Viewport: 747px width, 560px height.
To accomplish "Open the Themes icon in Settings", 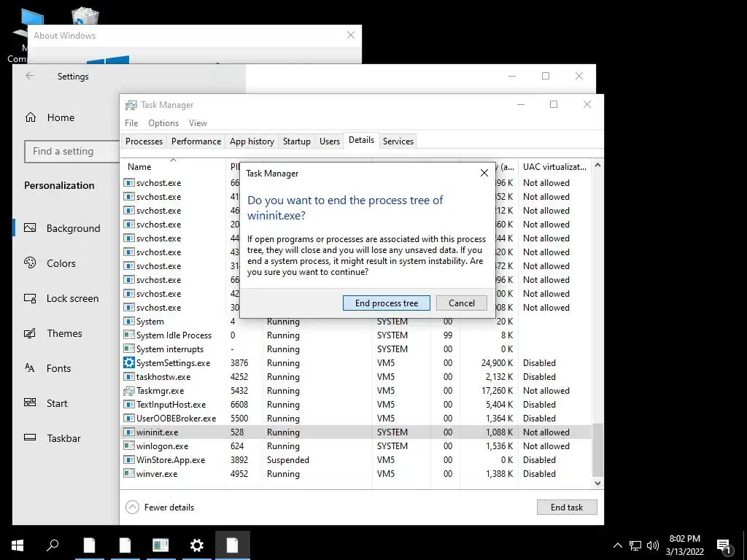I will [x=30, y=333].
